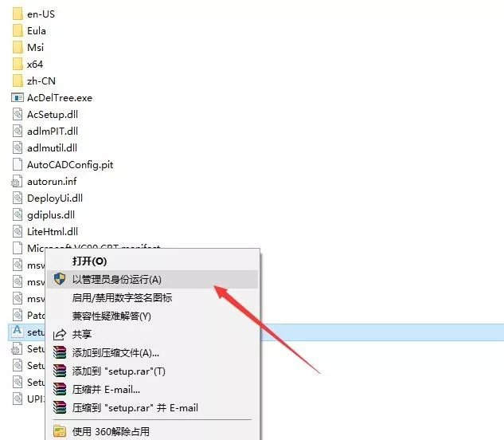Choose 启用/禁用数字签名图标 menu entry

tap(122, 298)
